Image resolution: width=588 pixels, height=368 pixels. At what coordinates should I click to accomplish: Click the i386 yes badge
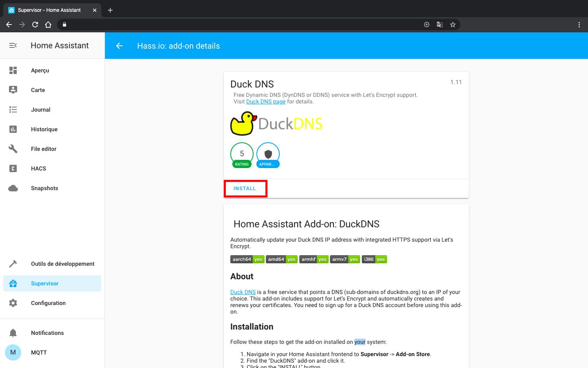[x=374, y=259]
